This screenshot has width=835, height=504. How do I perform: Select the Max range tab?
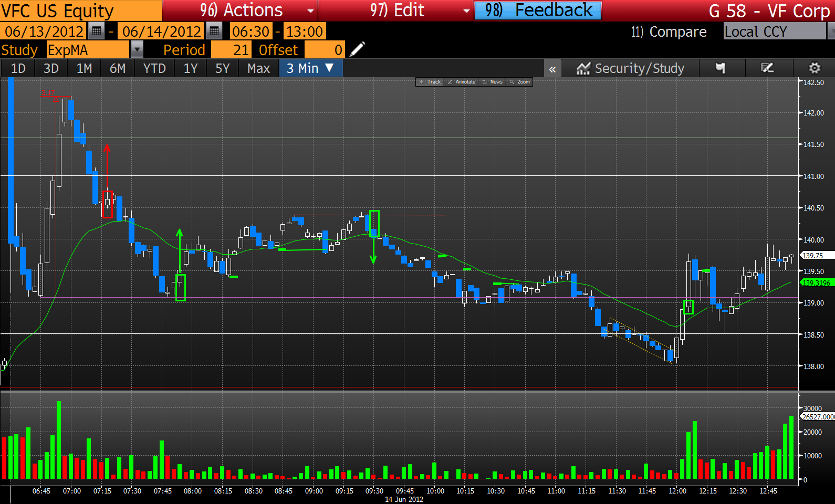(x=259, y=68)
